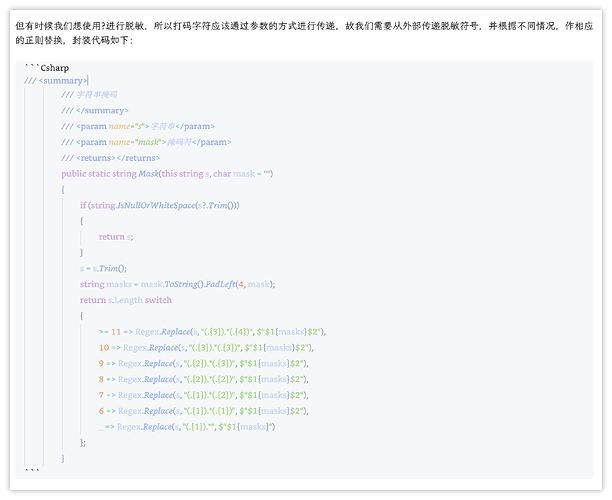Viewport: 612px width, 500px height.
Task: Click the '/// <returns></returns>' line
Action: coord(110,158)
